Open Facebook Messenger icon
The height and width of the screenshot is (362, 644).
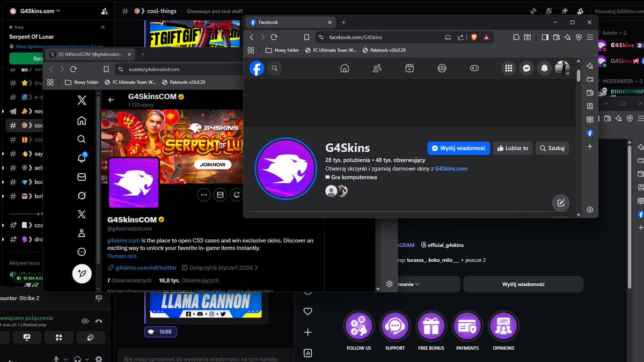coord(527,68)
